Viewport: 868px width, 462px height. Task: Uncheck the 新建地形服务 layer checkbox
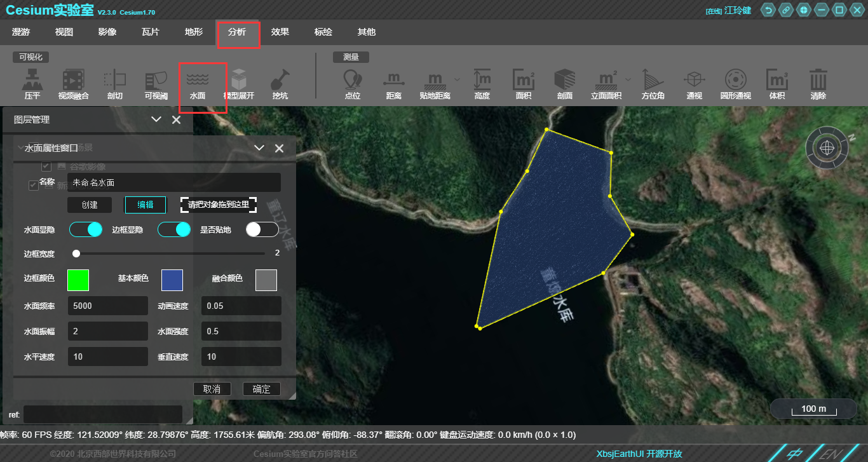[34, 185]
